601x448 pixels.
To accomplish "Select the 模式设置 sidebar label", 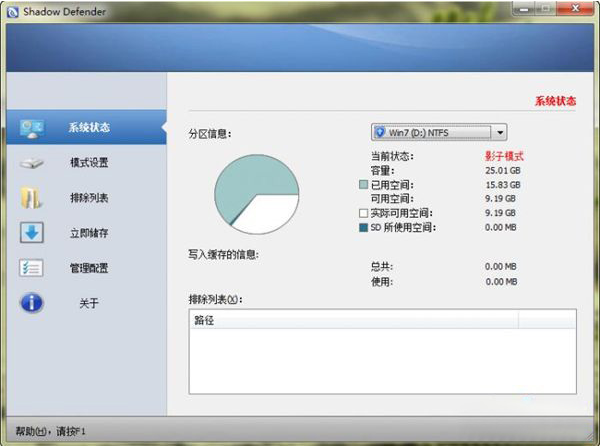I will (x=89, y=163).
